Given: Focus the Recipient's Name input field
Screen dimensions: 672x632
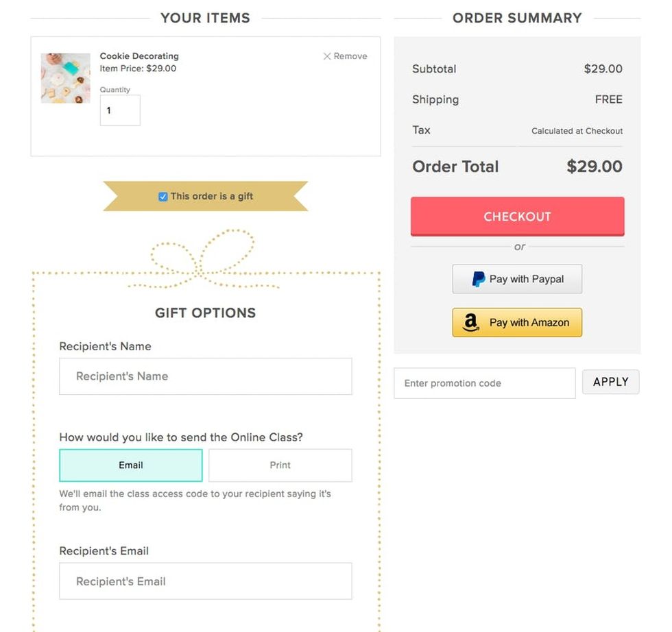Looking at the screenshot, I should click(x=206, y=376).
